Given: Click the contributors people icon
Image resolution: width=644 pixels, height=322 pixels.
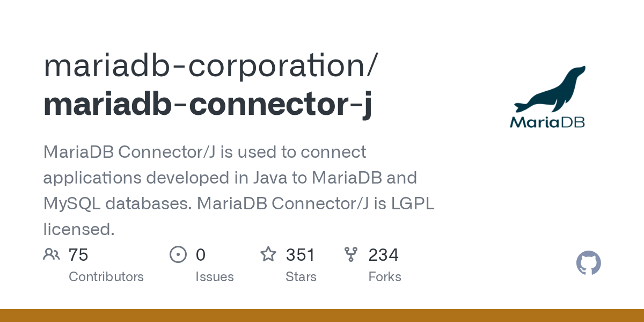Looking at the screenshot, I should coord(52,254).
